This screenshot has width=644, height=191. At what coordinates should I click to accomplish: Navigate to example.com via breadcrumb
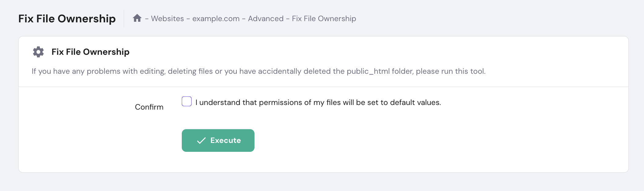[216, 18]
